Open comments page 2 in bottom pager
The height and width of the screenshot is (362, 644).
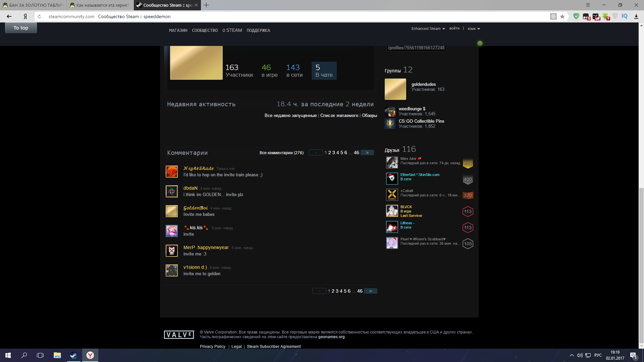pyautogui.click(x=333, y=291)
